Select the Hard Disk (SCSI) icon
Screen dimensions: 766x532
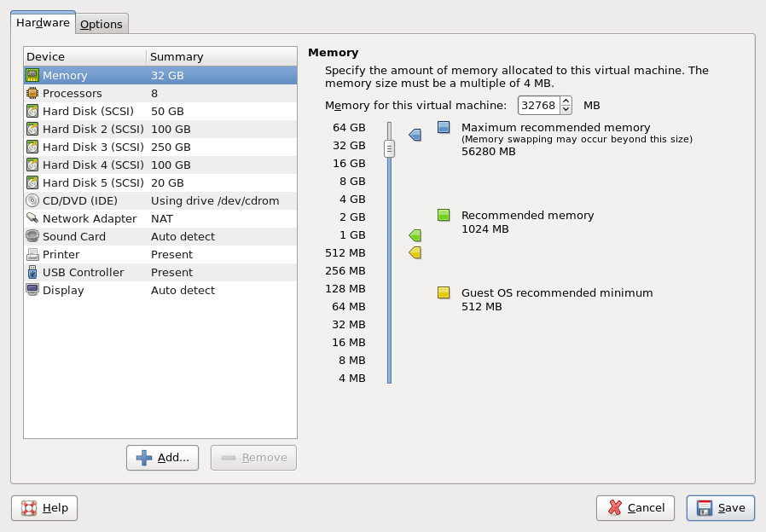[34, 111]
